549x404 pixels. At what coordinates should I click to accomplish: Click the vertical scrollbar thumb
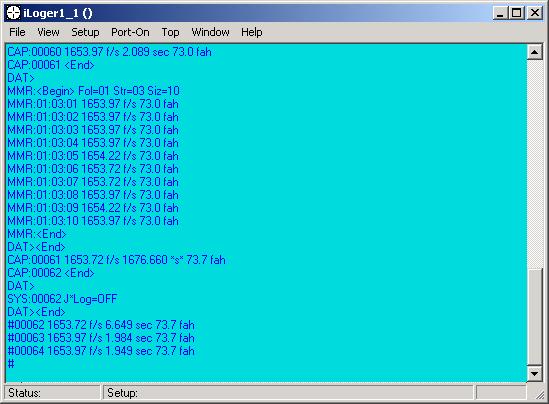(534, 317)
